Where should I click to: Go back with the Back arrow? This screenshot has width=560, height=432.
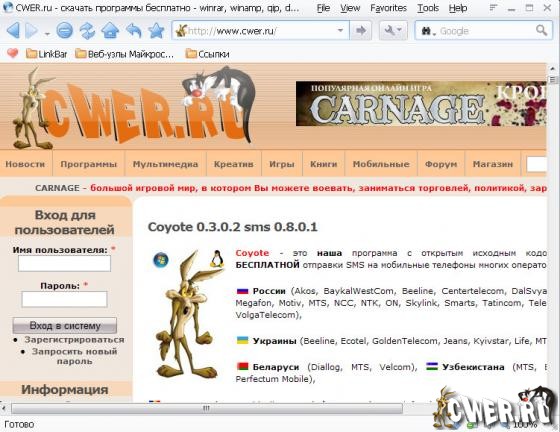pos(13,31)
